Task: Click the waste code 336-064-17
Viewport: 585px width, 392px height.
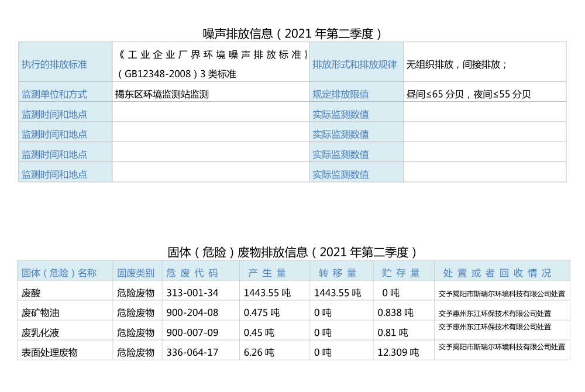Action: pos(192,352)
